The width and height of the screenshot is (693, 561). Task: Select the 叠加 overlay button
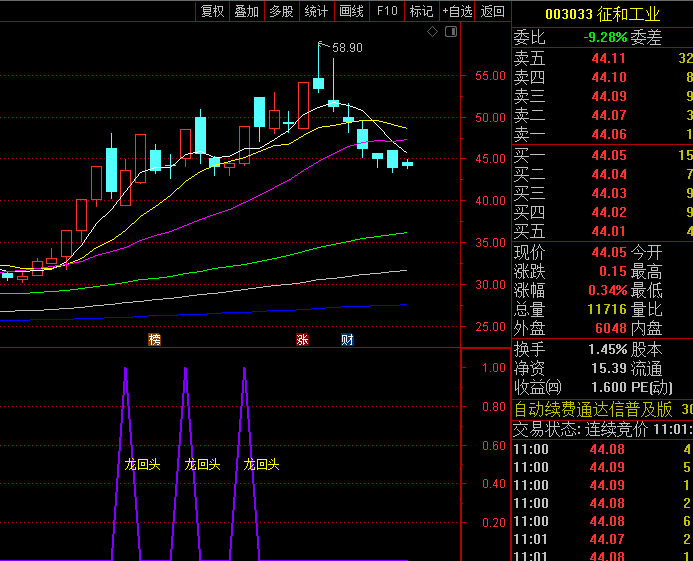246,11
